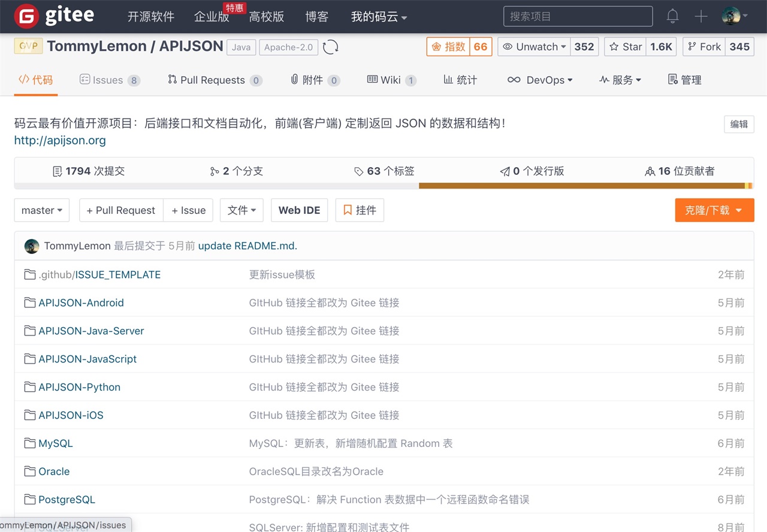
Task: Open the 更新issue模板 commit message
Action: coord(282,274)
